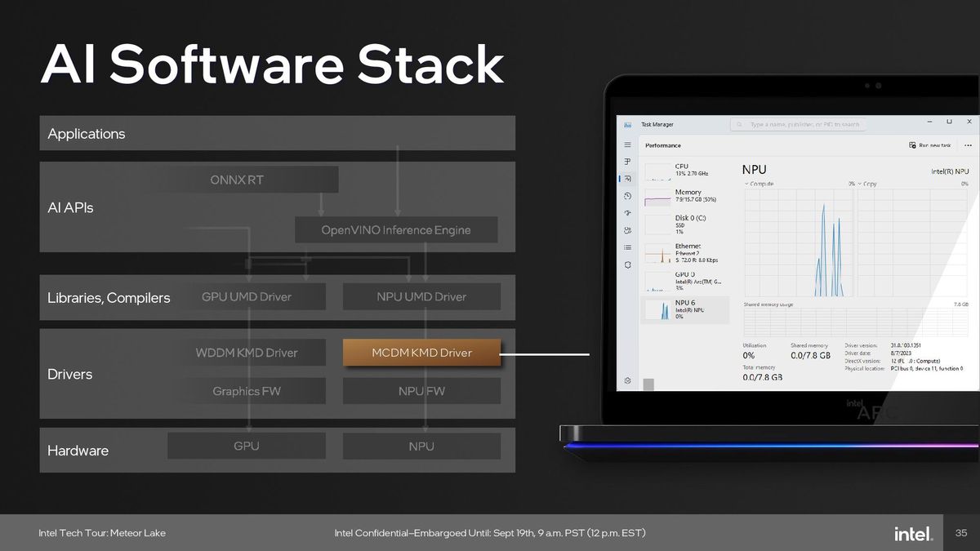Open the Processes page in Task Manager sidebar
Screen dimensions: 980x551
pos(627,162)
